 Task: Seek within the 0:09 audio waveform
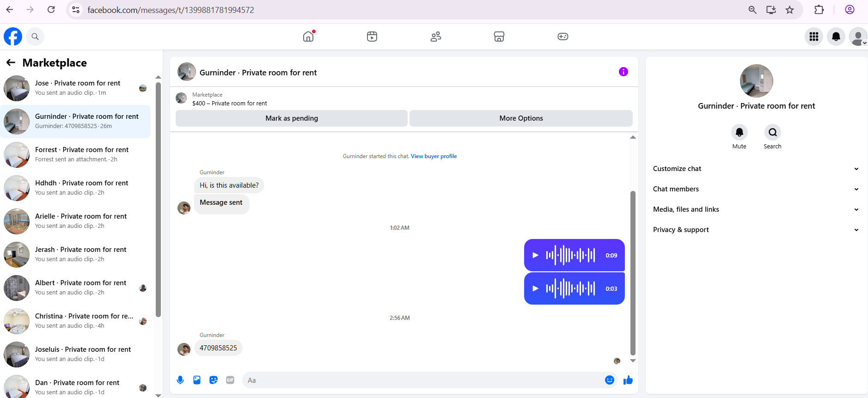pyautogui.click(x=570, y=255)
